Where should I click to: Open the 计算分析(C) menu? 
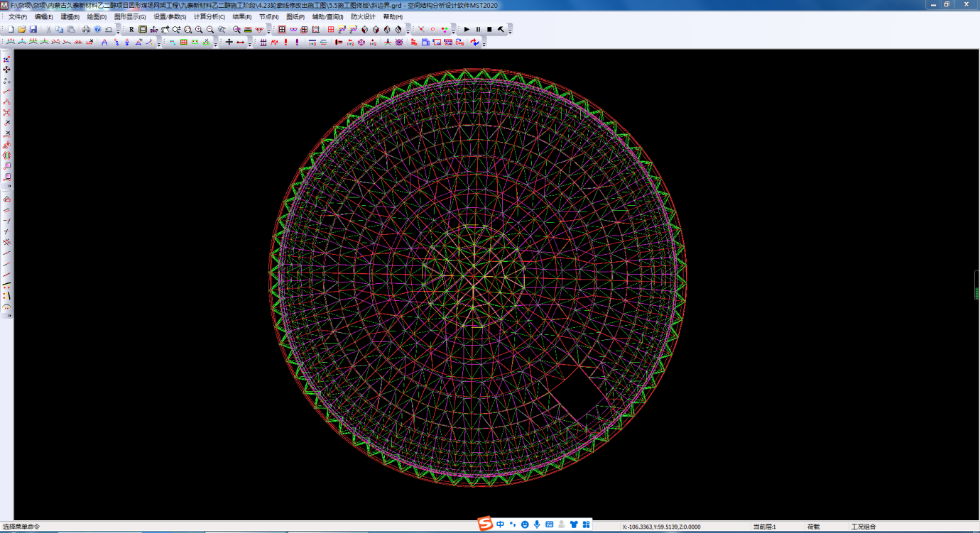tap(209, 17)
